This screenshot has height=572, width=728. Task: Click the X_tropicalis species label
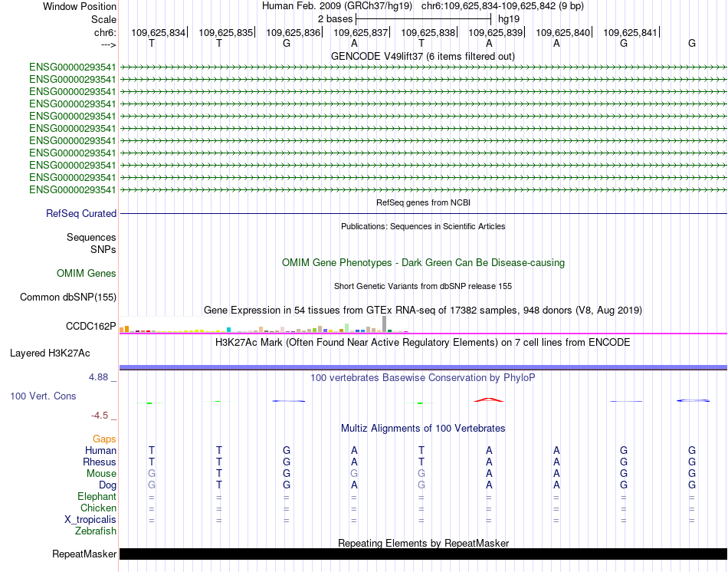pos(90,520)
